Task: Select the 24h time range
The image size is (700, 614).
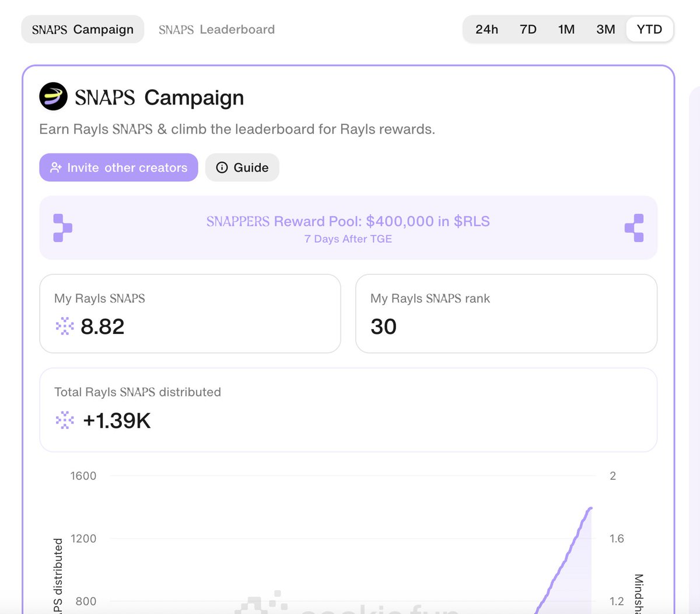Action: pyautogui.click(x=487, y=29)
